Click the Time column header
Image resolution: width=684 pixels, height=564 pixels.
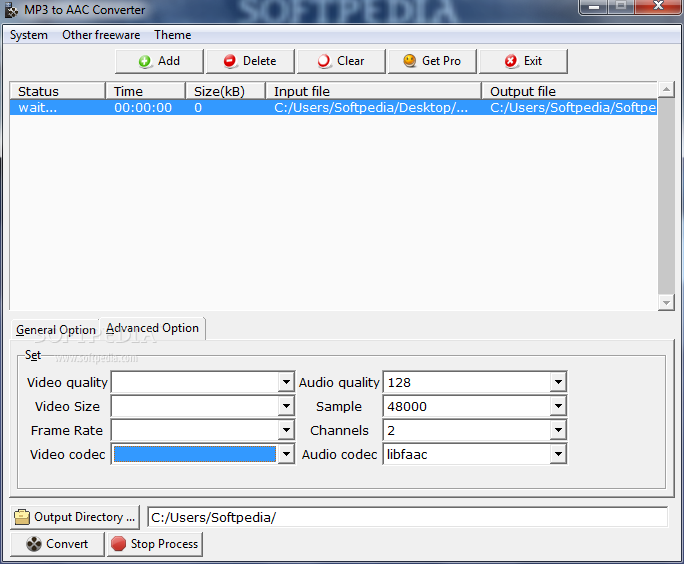[146, 91]
